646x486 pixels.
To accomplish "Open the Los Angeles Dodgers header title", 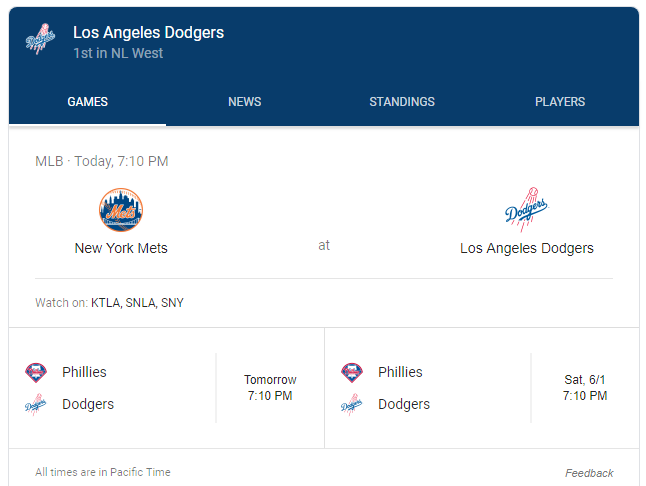I will (x=148, y=32).
